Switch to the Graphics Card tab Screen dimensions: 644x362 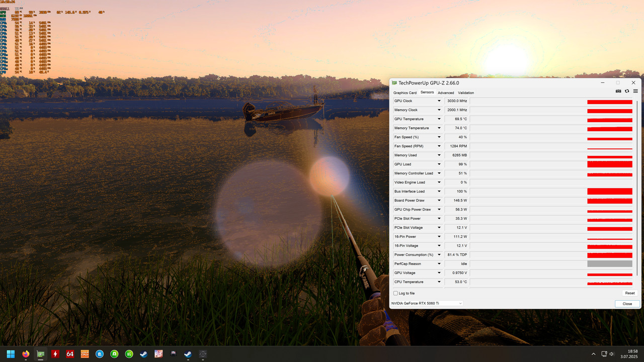(405, 93)
